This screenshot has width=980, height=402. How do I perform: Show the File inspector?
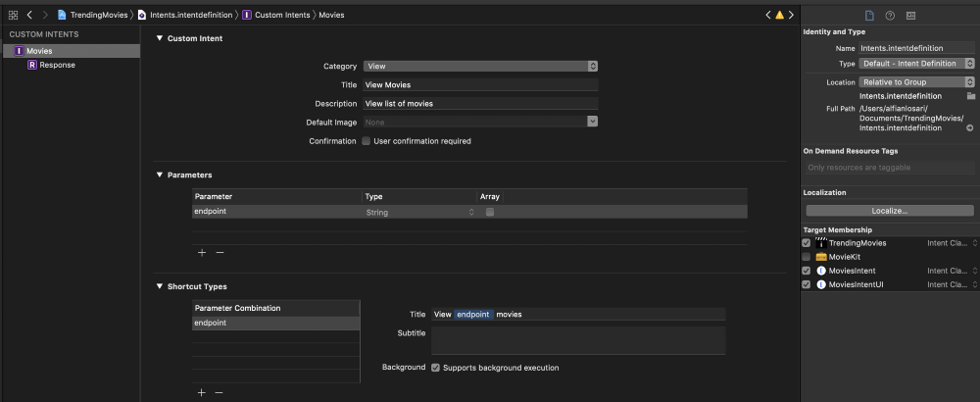coord(868,16)
